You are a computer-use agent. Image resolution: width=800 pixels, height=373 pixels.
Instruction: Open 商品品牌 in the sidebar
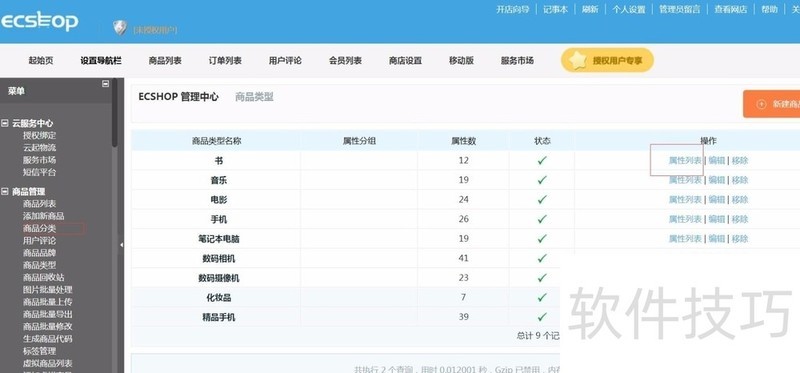point(39,253)
